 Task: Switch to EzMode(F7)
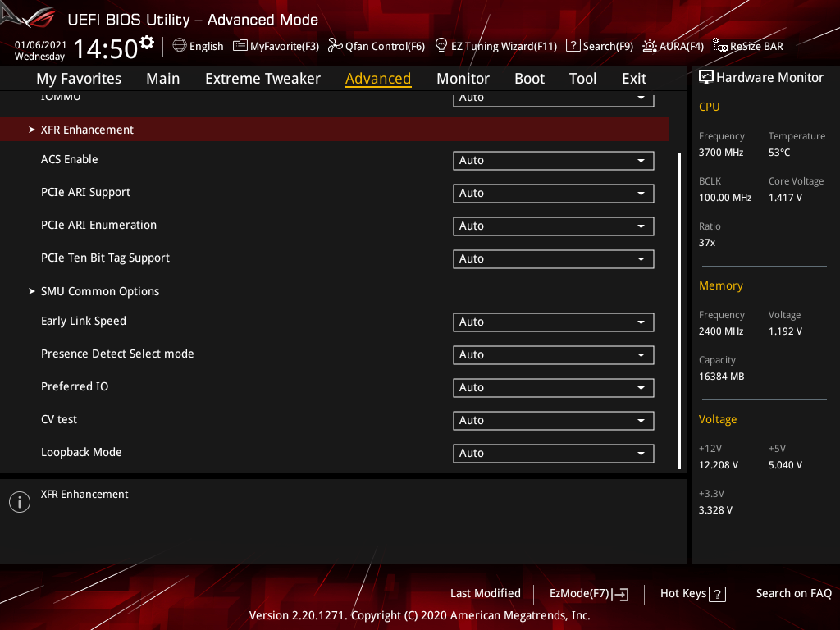click(x=589, y=594)
